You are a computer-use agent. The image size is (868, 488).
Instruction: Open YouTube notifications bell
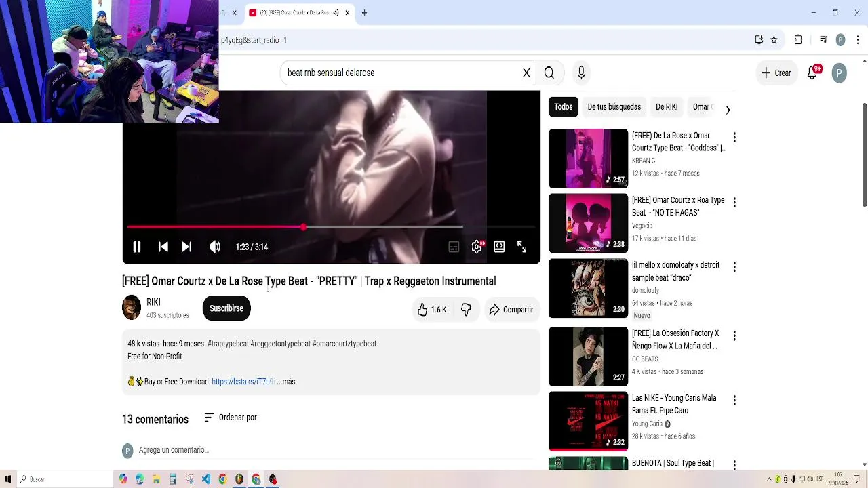[x=812, y=73]
